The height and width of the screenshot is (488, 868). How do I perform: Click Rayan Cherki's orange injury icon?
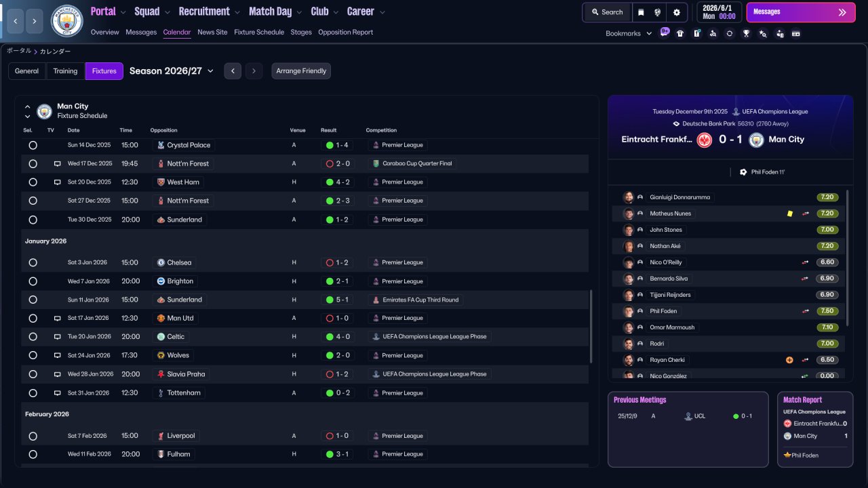pyautogui.click(x=789, y=360)
